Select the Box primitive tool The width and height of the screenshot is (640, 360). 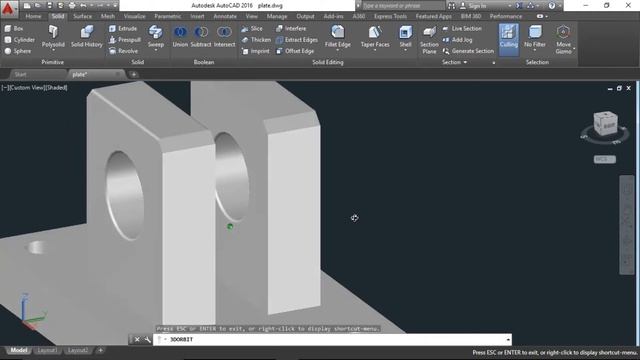tap(13, 29)
